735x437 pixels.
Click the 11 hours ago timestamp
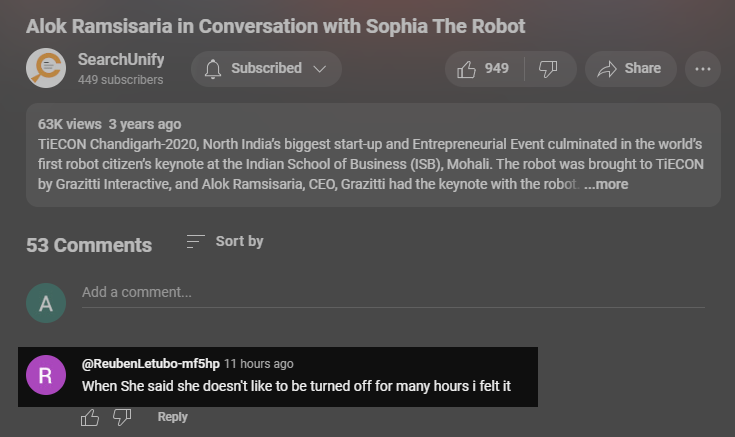coord(259,364)
